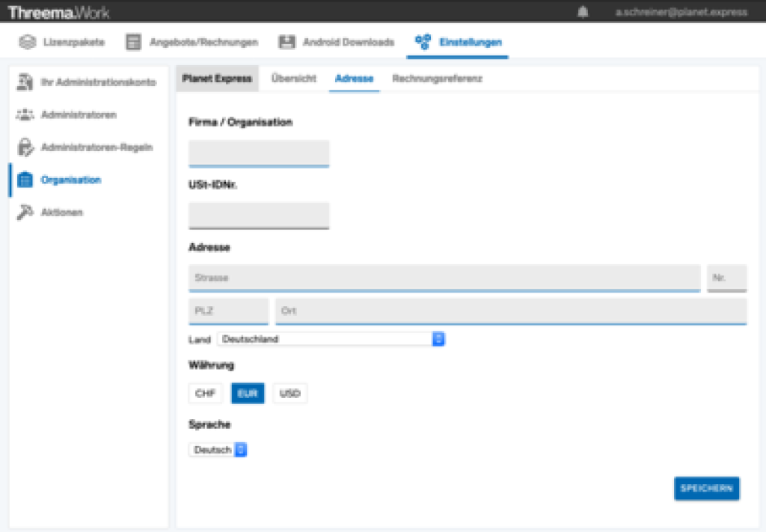Image resolution: width=766 pixels, height=532 pixels.
Task: Click the Angebote/Rechnungen calculator icon
Action: [x=134, y=42]
